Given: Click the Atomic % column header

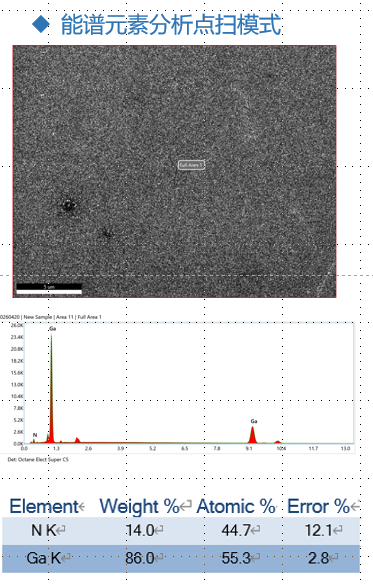Looking at the screenshot, I should point(236,506).
